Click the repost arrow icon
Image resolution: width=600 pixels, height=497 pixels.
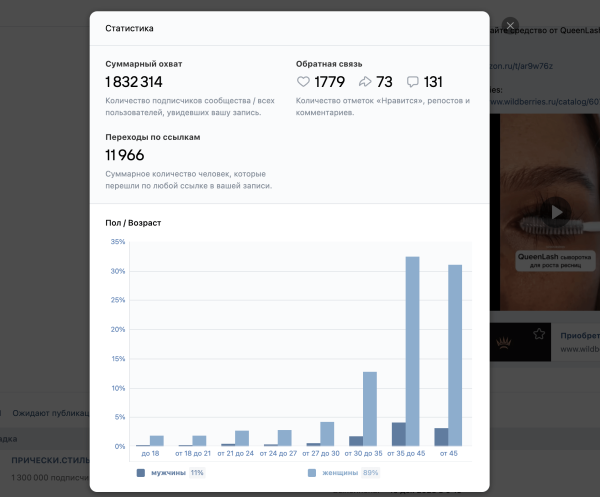click(364, 82)
